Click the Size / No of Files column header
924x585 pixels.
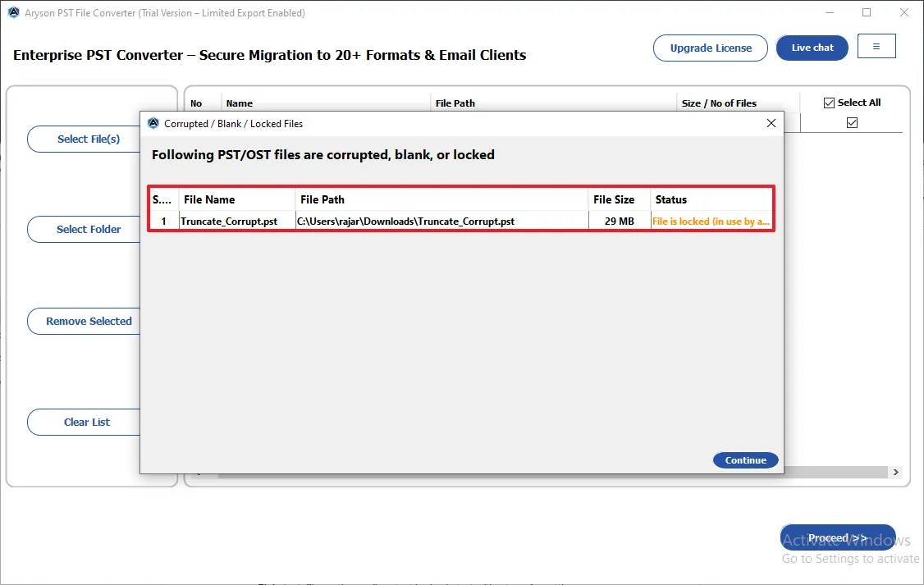tap(738, 103)
